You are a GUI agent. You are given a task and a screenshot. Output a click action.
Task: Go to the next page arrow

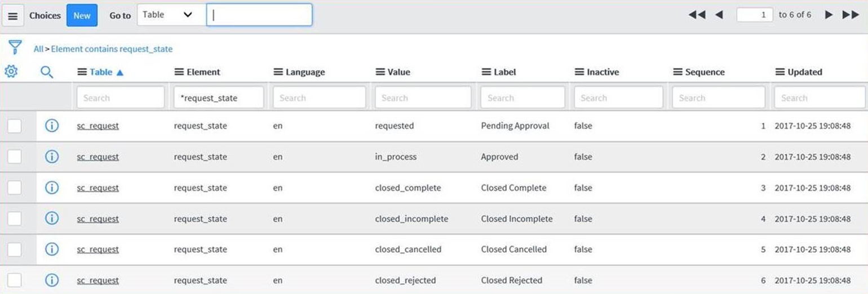(x=828, y=15)
